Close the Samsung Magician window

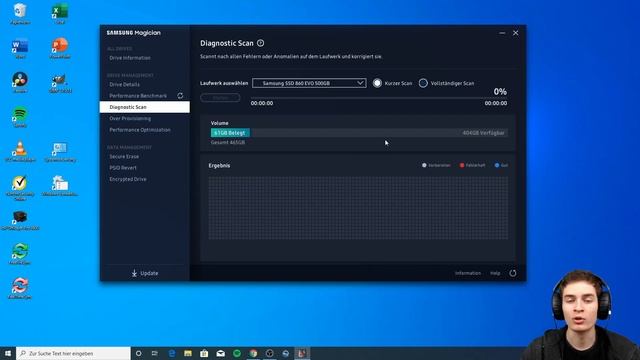[516, 33]
